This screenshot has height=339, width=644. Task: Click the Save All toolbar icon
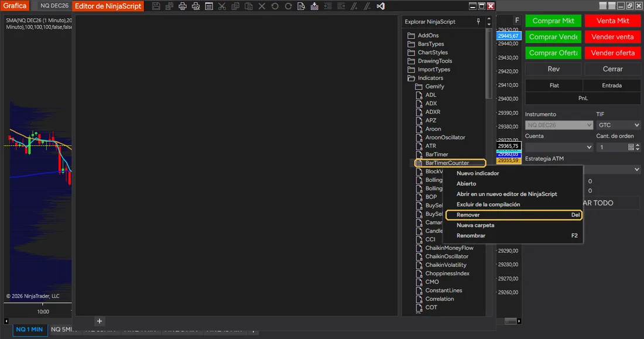pos(169,6)
